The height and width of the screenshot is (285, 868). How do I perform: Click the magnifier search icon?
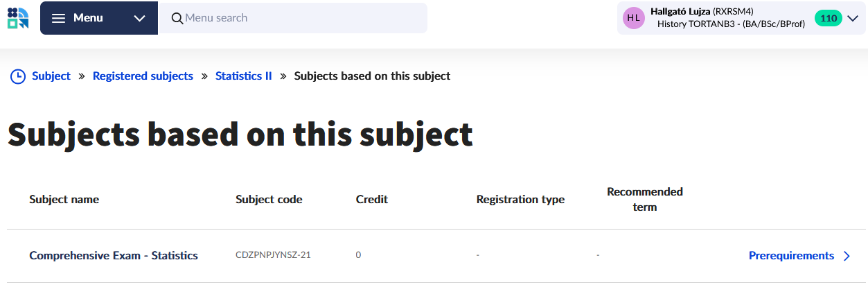(x=177, y=18)
